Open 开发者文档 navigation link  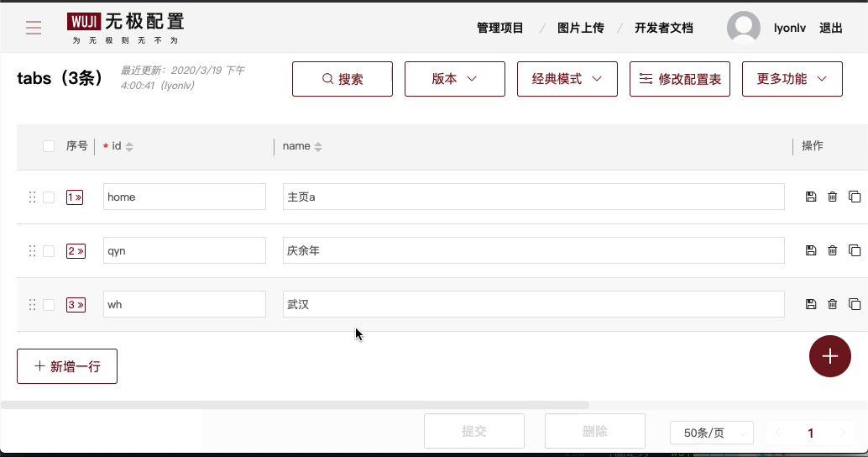pyautogui.click(x=664, y=28)
